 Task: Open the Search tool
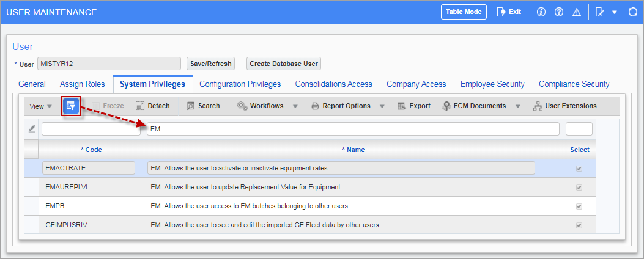point(203,106)
